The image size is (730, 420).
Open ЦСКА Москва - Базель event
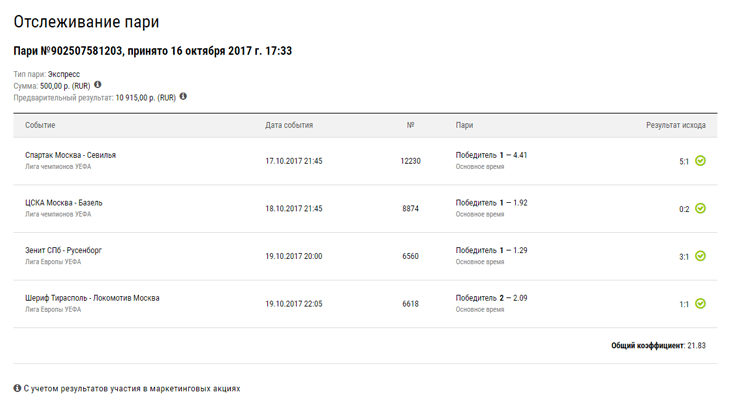[x=64, y=203]
